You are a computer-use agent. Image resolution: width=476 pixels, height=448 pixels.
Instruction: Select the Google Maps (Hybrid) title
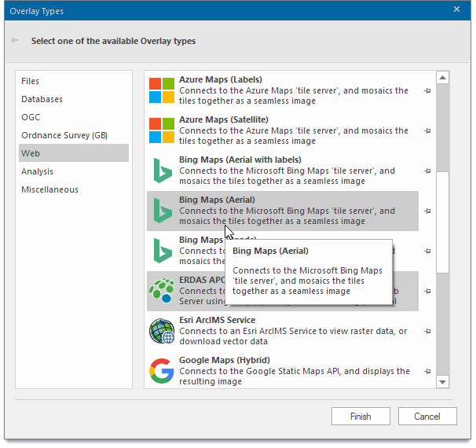point(225,360)
